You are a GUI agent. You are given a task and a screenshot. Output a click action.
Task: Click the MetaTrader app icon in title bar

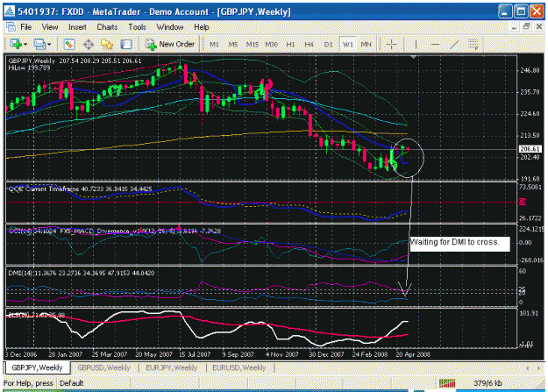pyautogui.click(x=10, y=11)
